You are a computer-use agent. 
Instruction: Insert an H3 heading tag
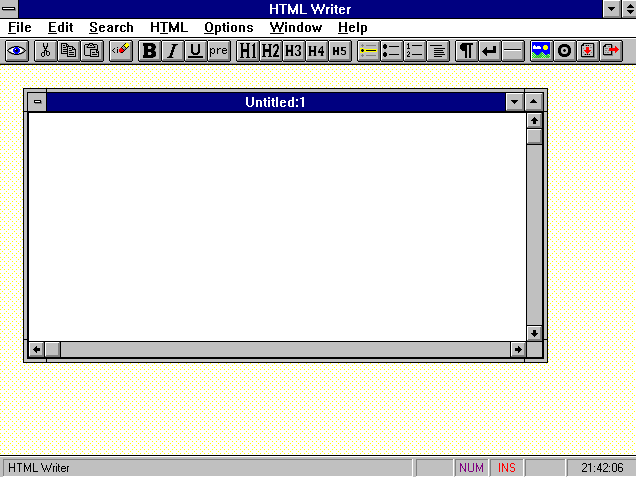point(294,51)
